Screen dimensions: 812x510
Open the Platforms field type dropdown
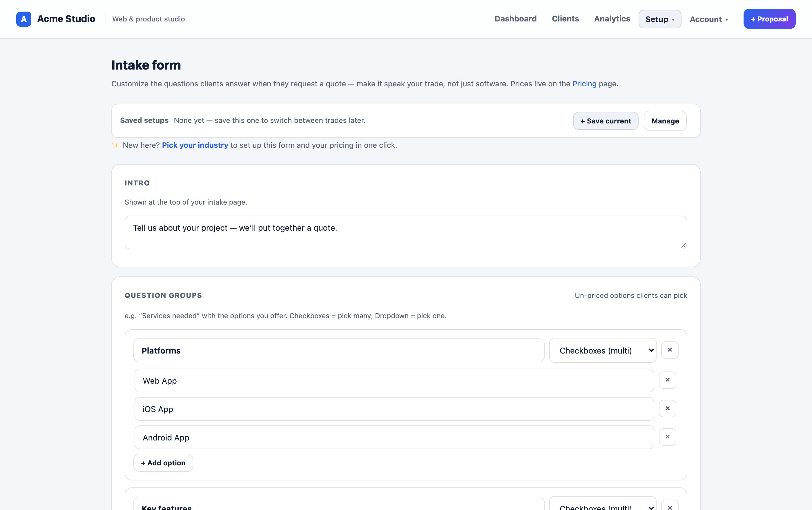tap(603, 350)
